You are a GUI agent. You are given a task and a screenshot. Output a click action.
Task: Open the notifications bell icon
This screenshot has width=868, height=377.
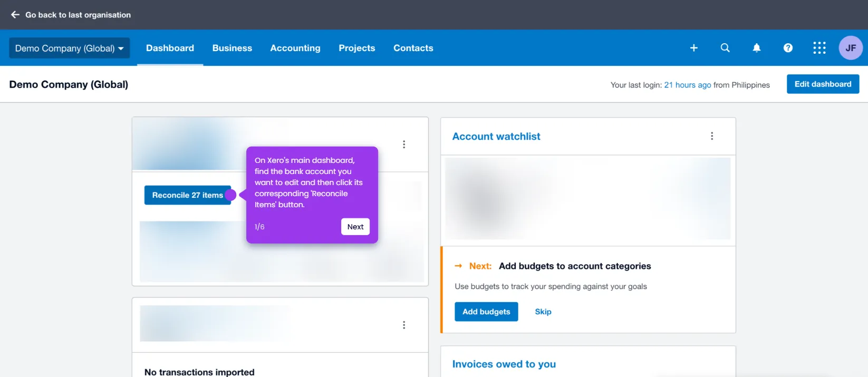pyautogui.click(x=757, y=48)
